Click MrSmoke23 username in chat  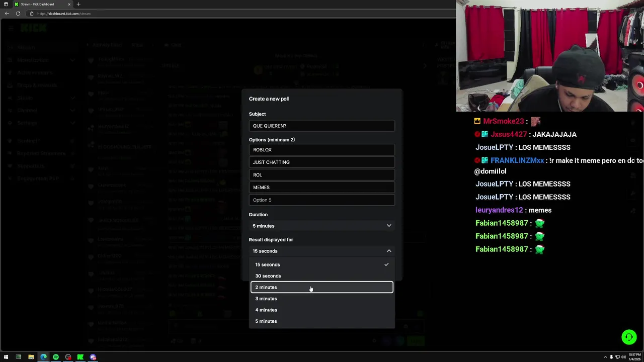click(503, 121)
